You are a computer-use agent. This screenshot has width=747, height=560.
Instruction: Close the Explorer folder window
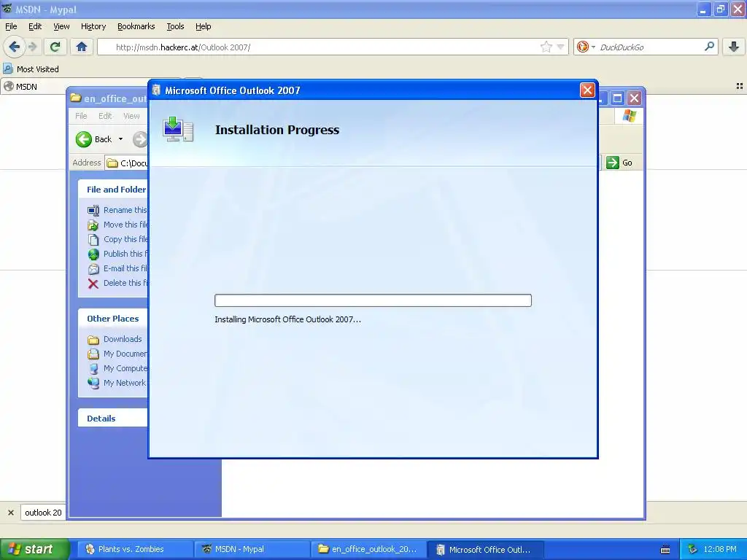coord(634,98)
